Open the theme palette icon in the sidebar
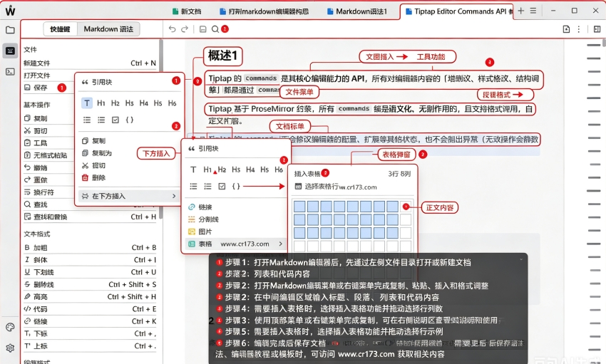 pyautogui.click(x=10, y=328)
